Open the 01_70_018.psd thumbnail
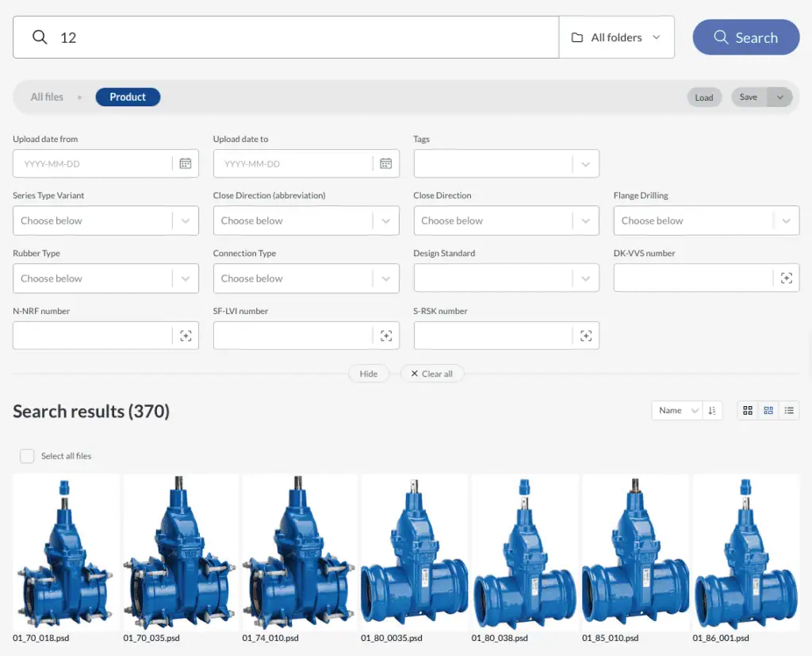Screen dimensions: 812x656 coord(66,552)
